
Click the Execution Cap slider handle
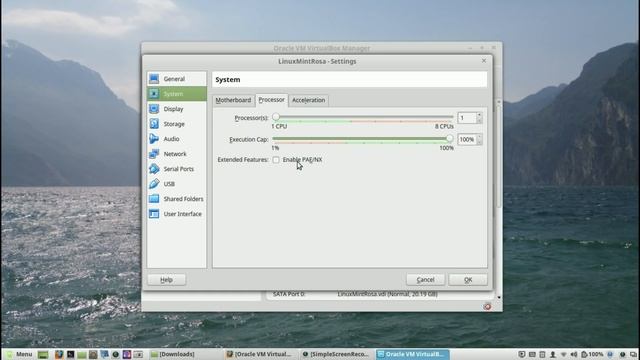(449, 139)
